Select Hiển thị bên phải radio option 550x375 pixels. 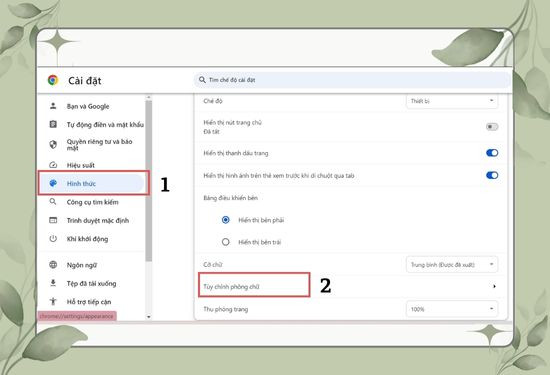(226, 220)
